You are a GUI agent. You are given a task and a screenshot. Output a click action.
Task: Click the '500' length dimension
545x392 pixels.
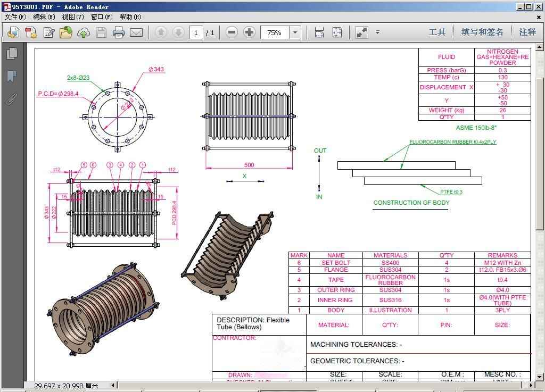[249, 165]
